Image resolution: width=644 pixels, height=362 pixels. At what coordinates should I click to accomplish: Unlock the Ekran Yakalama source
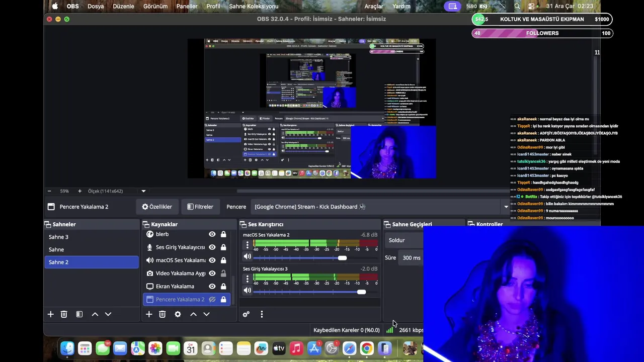tap(223, 287)
